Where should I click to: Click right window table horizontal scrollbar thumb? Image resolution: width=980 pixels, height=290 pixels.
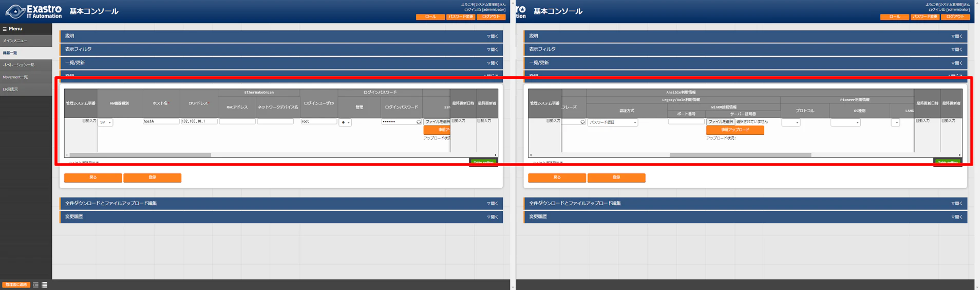pyautogui.click(x=740, y=155)
